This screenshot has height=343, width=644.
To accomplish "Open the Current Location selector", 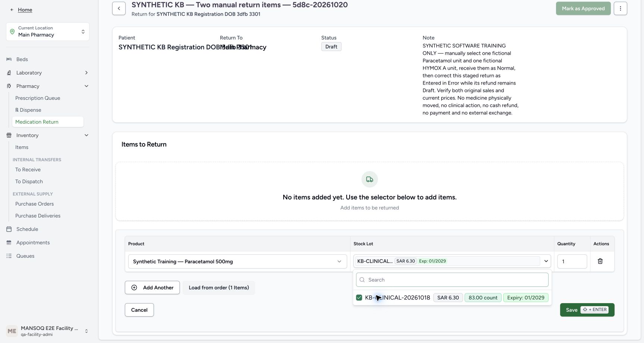I will click(x=48, y=32).
